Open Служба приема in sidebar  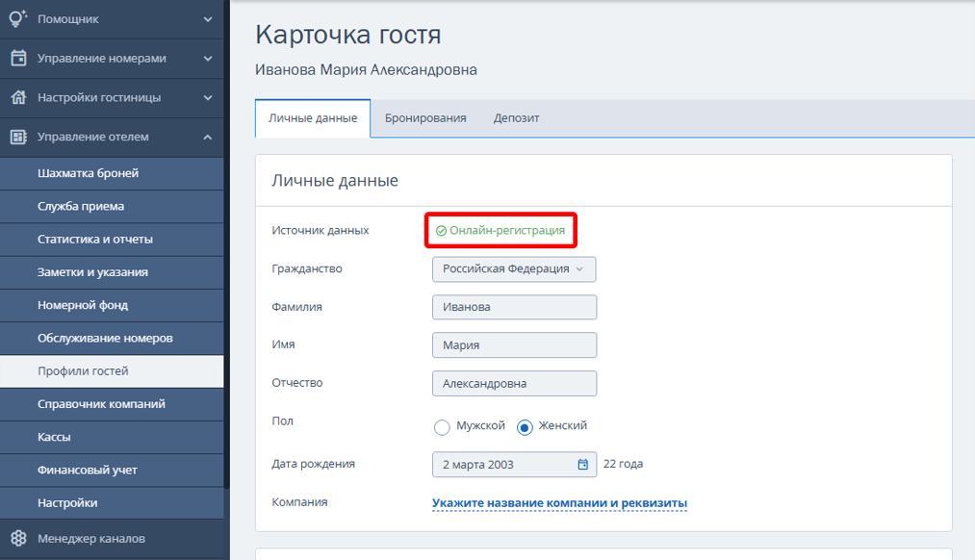[x=112, y=206]
